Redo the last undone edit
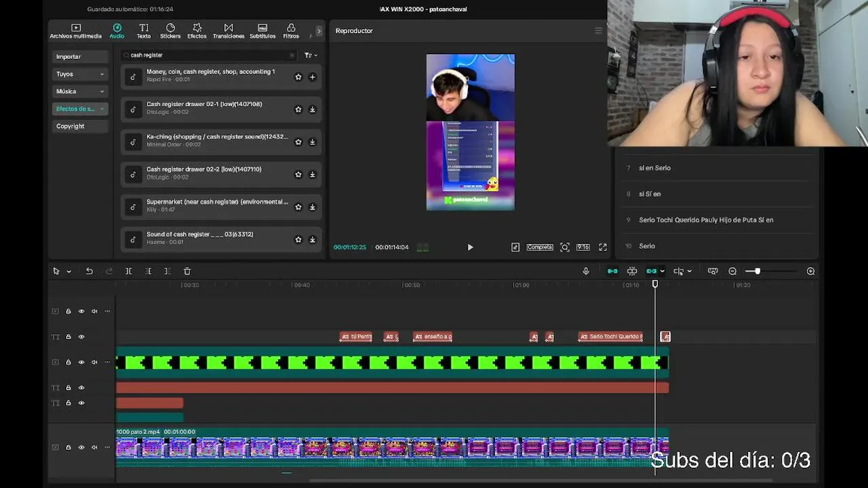Viewport: 868px width, 488px height. [108, 271]
